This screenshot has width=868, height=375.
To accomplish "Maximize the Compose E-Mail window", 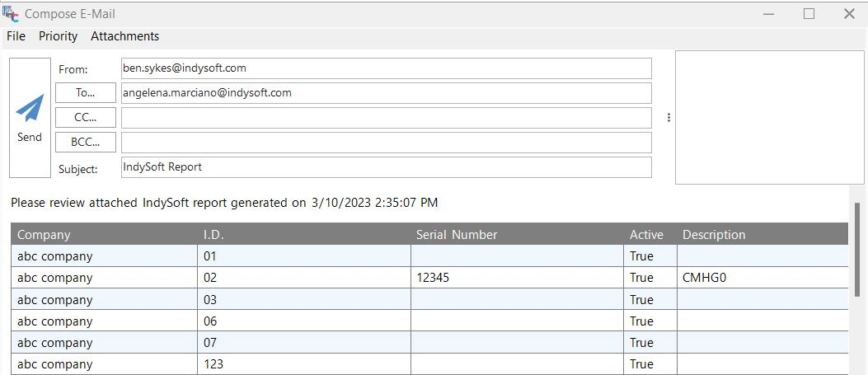I will tap(809, 14).
